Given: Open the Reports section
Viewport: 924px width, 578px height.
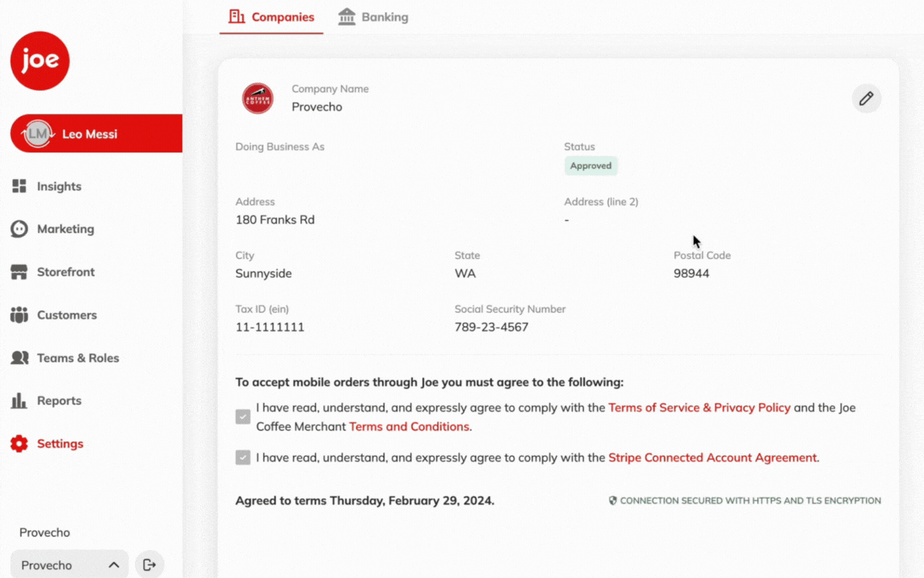Looking at the screenshot, I should pos(59,401).
